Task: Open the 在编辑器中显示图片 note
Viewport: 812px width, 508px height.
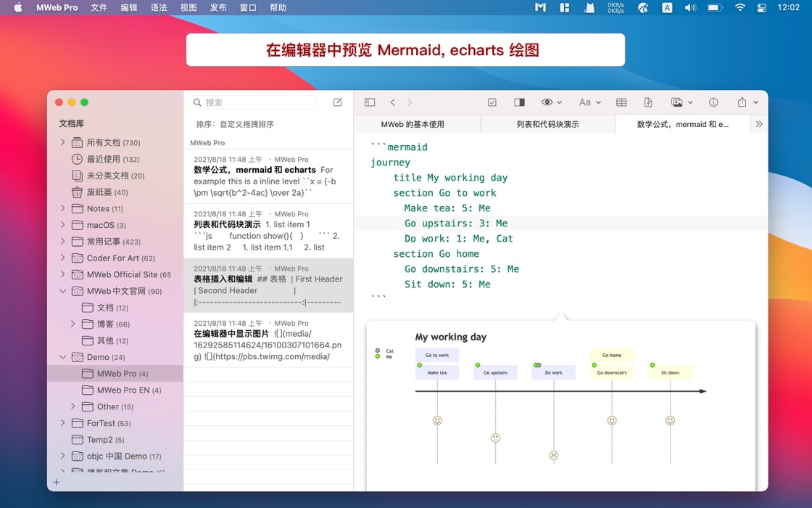Action: (x=268, y=340)
